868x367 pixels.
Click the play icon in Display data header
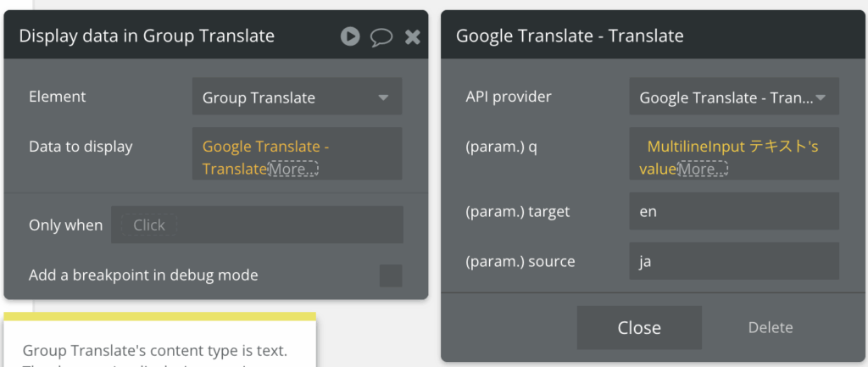[350, 36]
